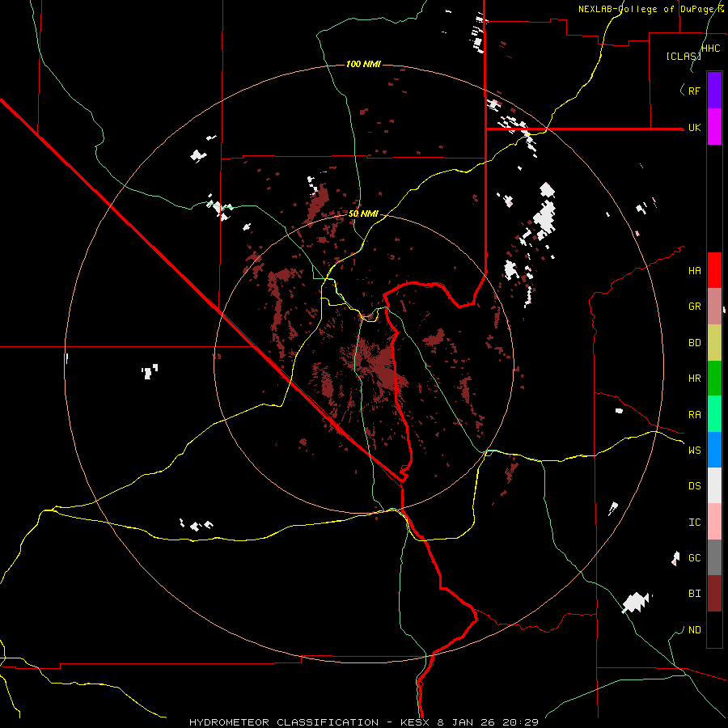Screen dimensions: 728x728
Task: Click the WS blue legend swatch
Action: pyautogui.click(x=714, y=450)
